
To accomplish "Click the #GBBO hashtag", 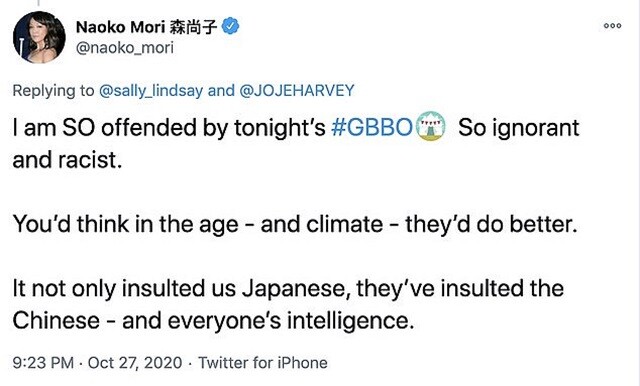I will pos(372,128).
